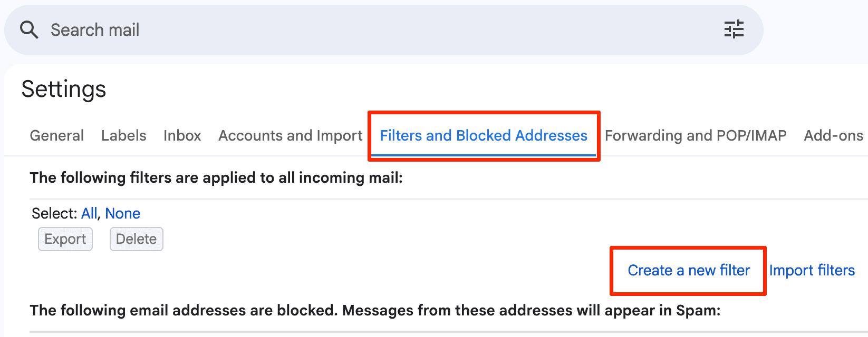Deselect filters using the None link
This screenshot has height=337, width=868.
click(123, 213)
